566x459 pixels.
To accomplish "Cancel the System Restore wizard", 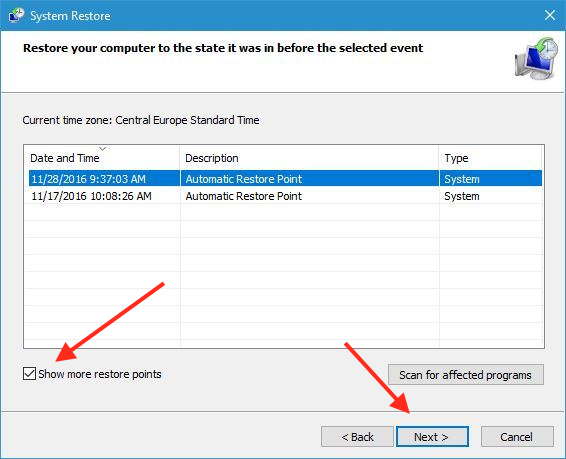I will click(517, 437).
